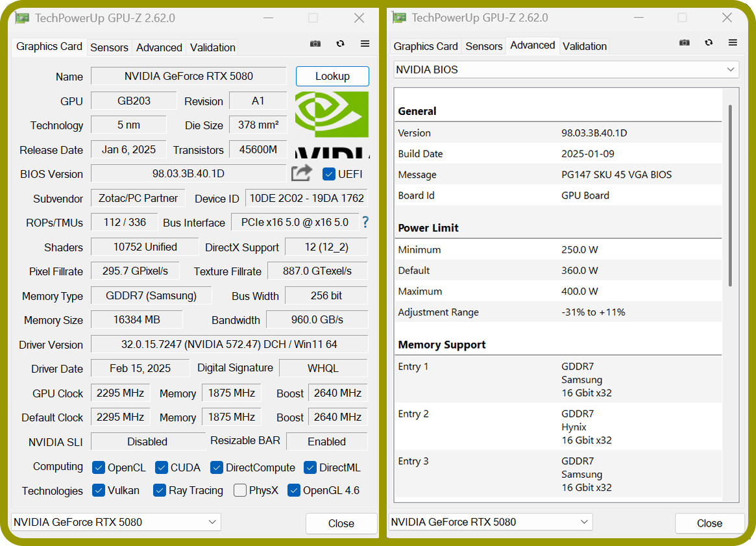Open GPU selector dropdown in left window
Viewport: 756px width, 546px height.
pyautogui.click(x=116, y=522)
